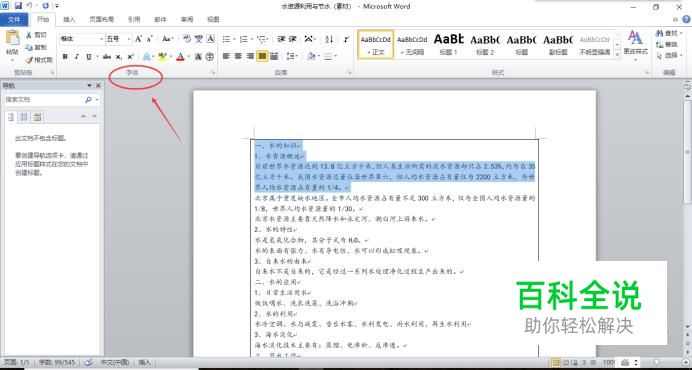Viewport: 692px width, 370px height.
Task: Toggle Bold formatting
Action: [65, 57]
